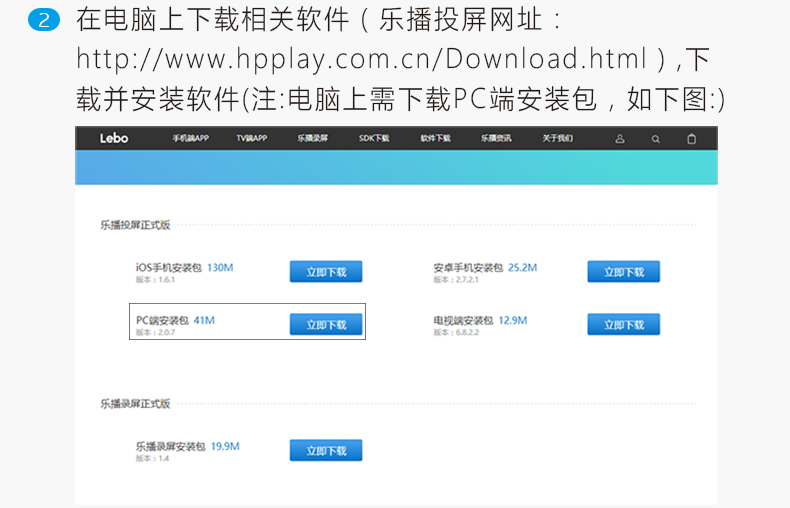Switch to the 软件下载 page
This screenshot has height=508, width=790.
[x=435, y=138]
